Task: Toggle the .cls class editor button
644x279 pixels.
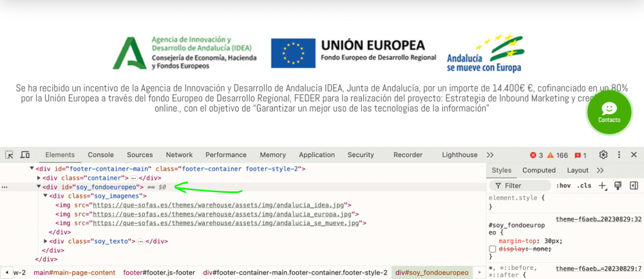Action: coord(583,186)
